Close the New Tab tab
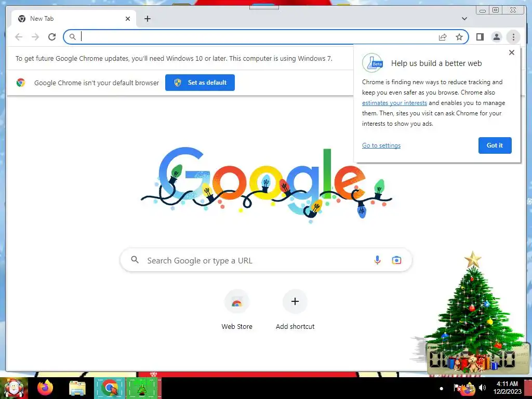Viewport: 532px width, 399px height. pos(128,19)
